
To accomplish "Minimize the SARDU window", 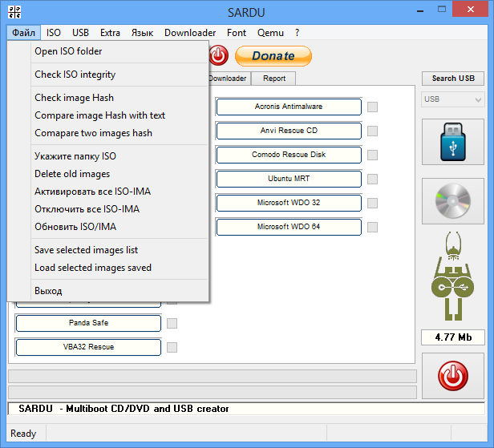I will (420, 10).
